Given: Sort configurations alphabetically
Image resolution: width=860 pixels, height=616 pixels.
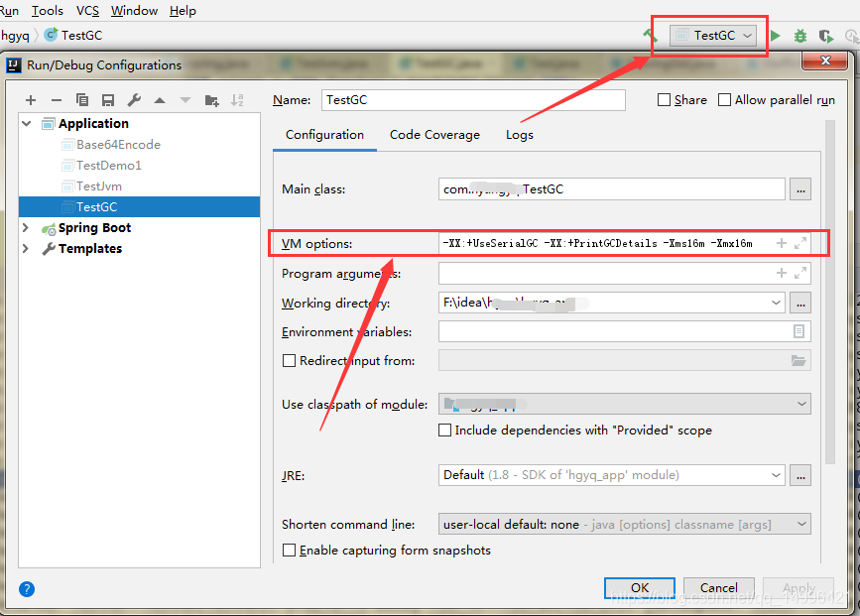Looking at the screenshot, I should [x=237, y=100].
